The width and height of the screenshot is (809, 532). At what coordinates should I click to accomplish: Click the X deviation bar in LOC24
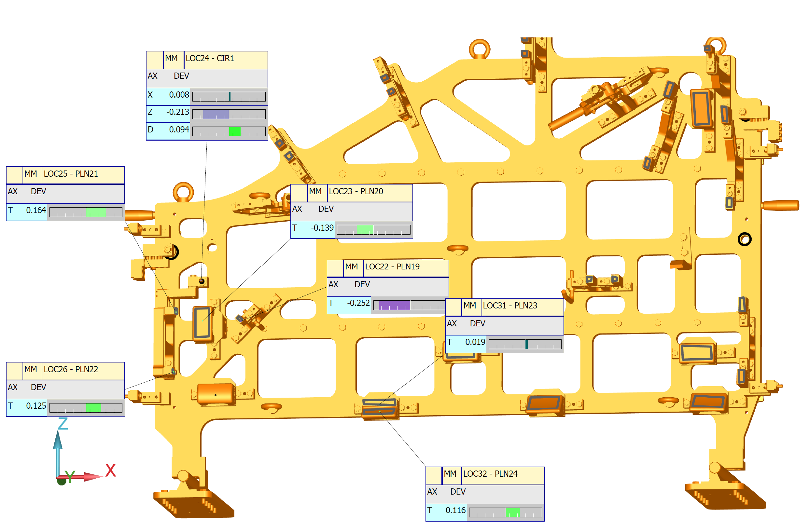(229, 97)
